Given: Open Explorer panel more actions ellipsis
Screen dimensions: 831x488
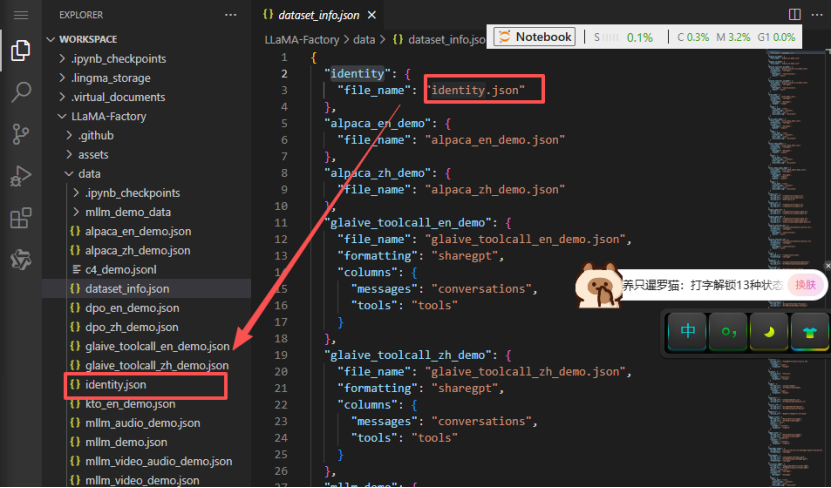Looking at the screenshot, I should point(231,15).
